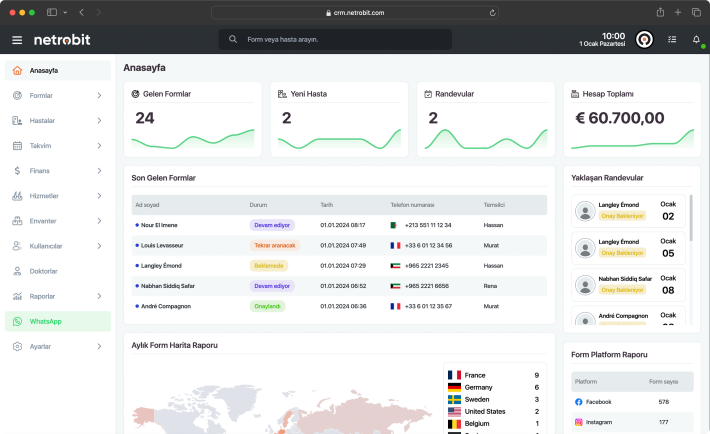Viewport: 710px width, 434px height.
Task: Expand the Formlar sidebar submenu
Action: 99,96
